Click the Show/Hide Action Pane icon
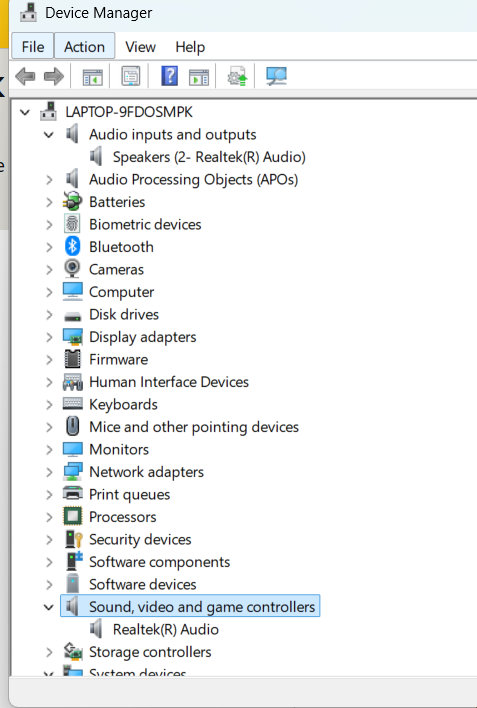 [x=199, y=77]
